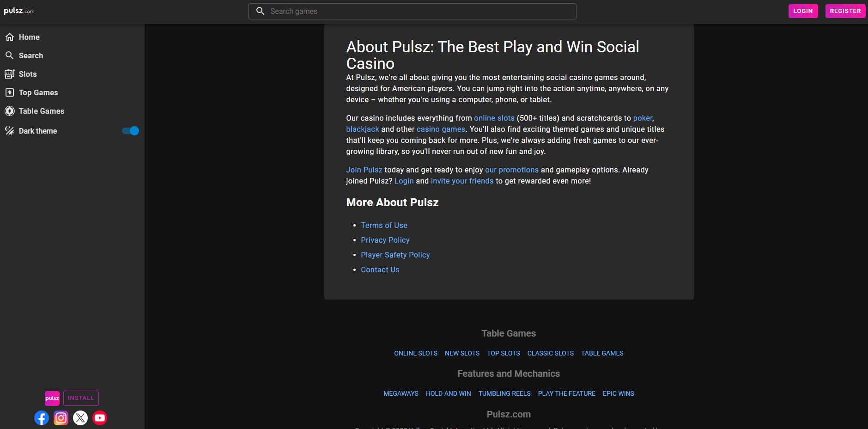Open the our promotions link

pos(512,170)
